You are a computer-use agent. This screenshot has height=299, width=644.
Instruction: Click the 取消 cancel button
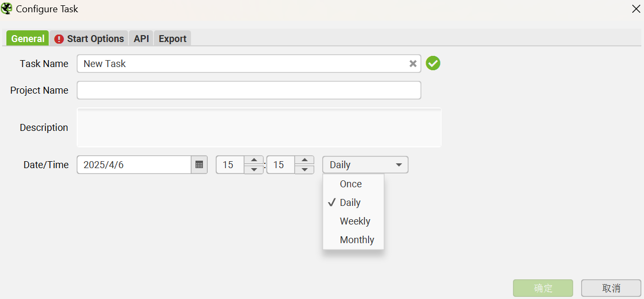pyautogui.click(x=611, y=288)
